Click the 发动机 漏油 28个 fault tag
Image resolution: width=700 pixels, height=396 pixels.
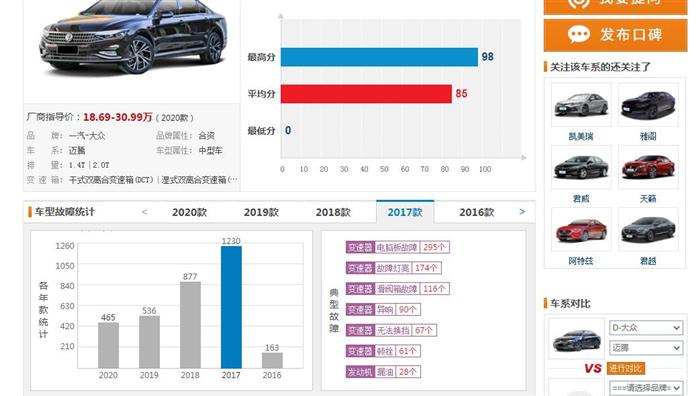pyautogui.click(x=383, y=372)
